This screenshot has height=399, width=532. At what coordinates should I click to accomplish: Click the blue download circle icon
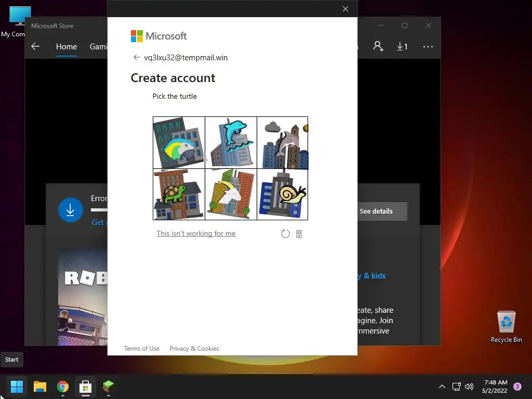(x=71, y=210)
